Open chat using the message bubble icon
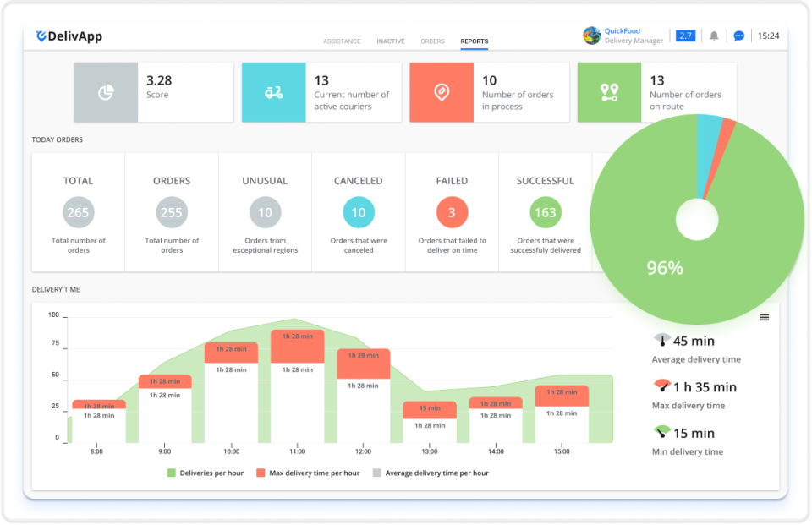 (x=738, y=35)
